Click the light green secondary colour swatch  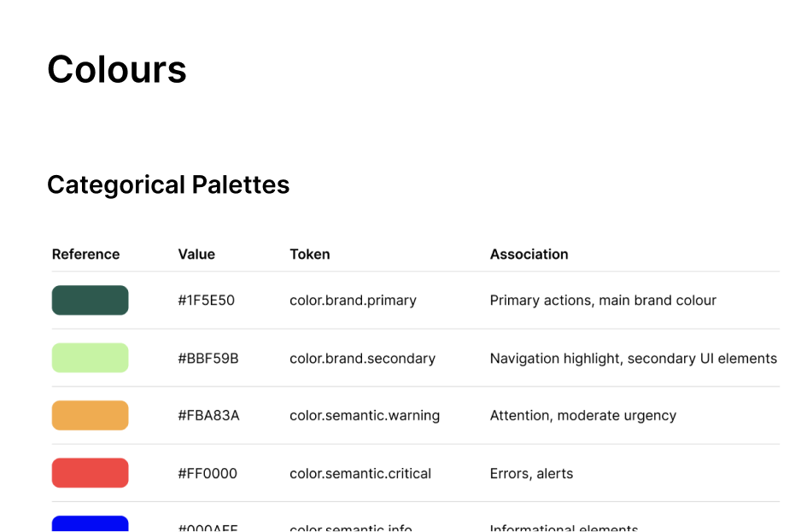(x=90, y=358)
